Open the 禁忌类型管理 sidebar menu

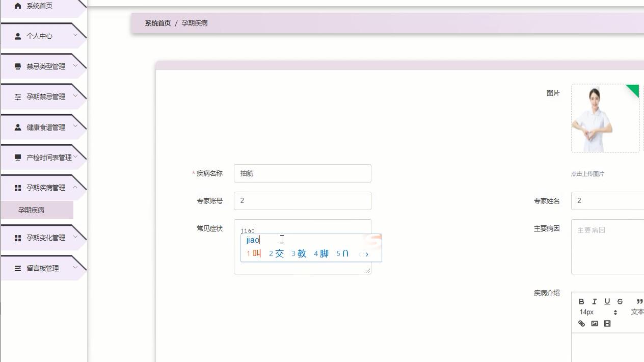43,66
